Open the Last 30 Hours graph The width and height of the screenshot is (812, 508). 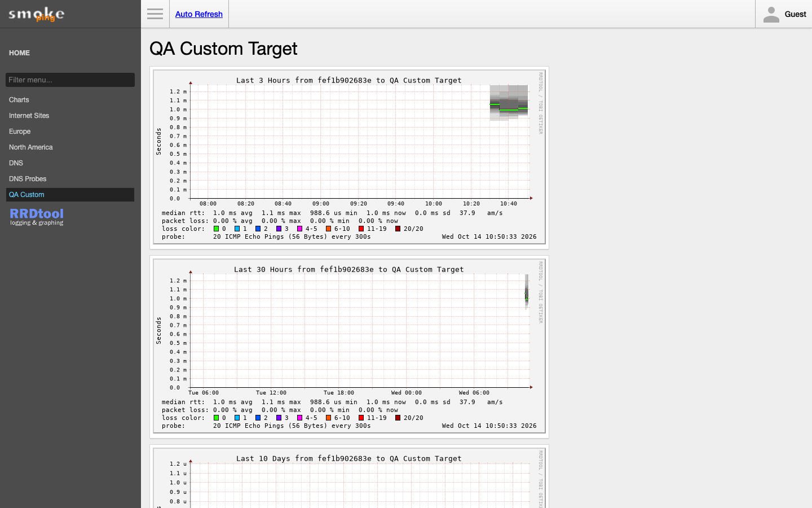click(349, 347)
